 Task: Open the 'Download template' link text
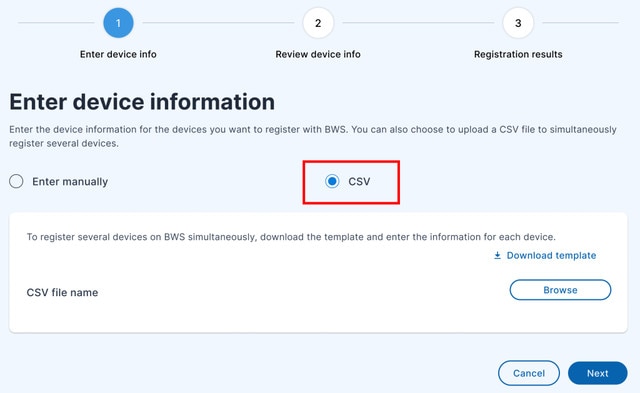point(551,255)
